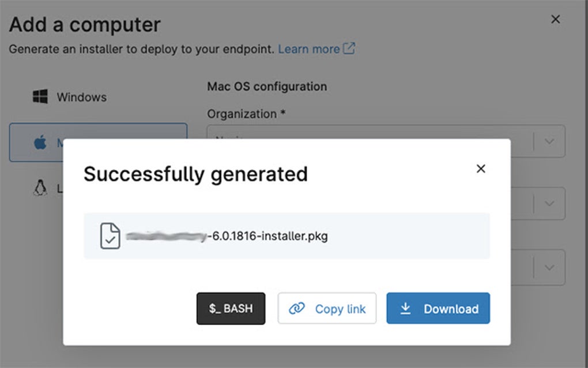Close the Successfully generated dialog

tap(481, 168)
